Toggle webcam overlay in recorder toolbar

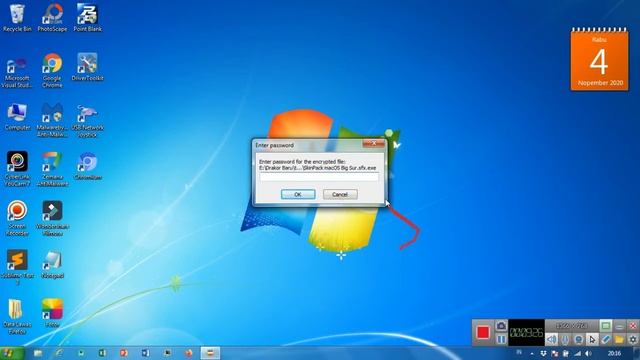[x=578, y=339]
